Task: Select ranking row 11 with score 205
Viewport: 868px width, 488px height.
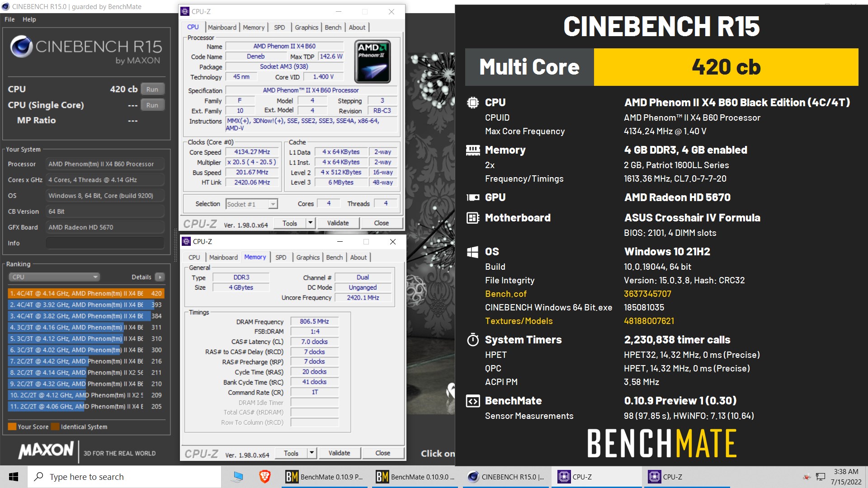Action: tap(86, 406)
